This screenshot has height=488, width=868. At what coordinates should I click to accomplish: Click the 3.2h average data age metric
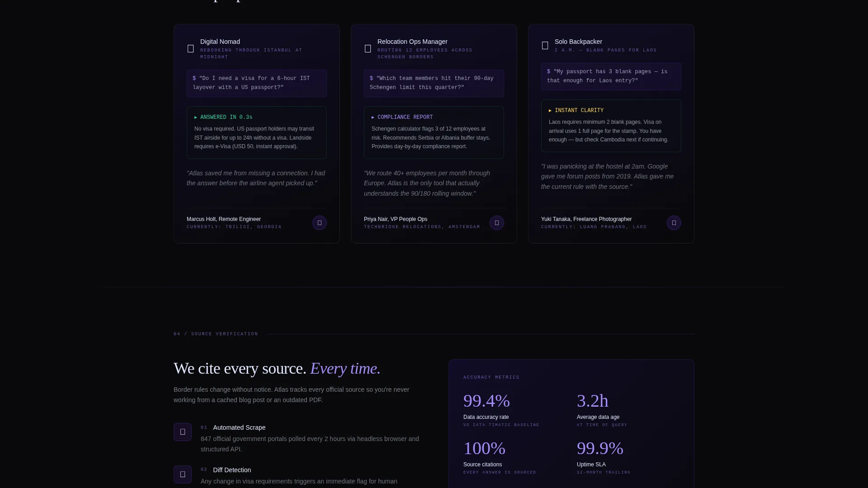click(602, 410)
